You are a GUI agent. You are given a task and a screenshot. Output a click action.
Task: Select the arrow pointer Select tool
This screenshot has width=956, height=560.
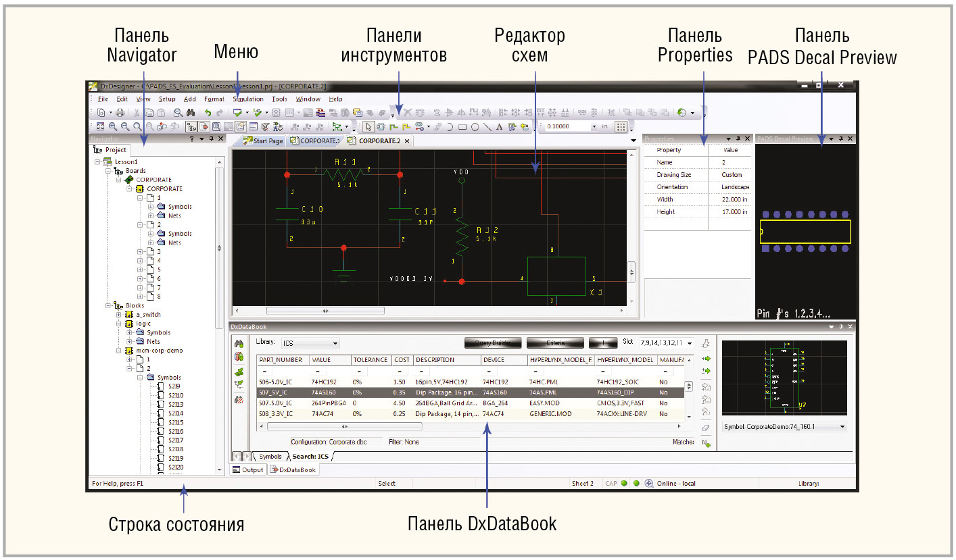[x=368, y=126]
